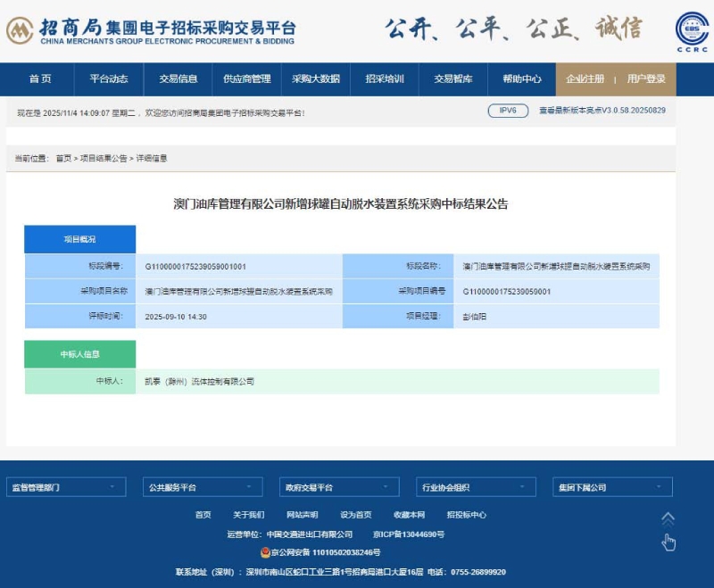Click the 用户登录 button
714x588 pixels.
646,79
